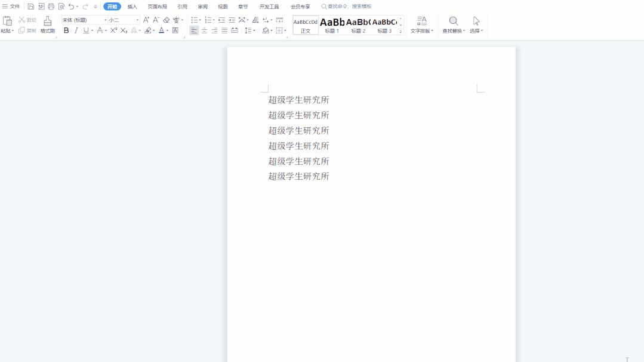Click the Print icon in quick access toolbar
The width and height of the screenshot is (644, 362).
click(51, 7)
